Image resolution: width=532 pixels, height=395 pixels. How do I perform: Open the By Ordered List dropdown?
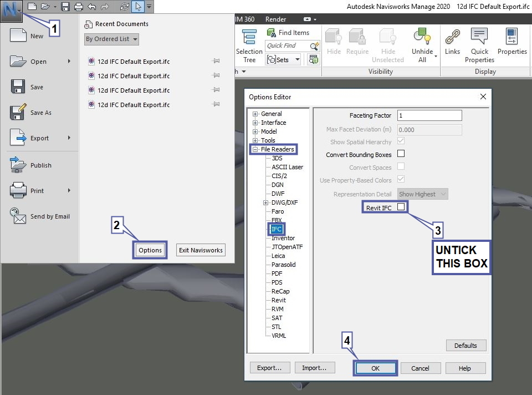pyautogui.click(x=111, y=39)
